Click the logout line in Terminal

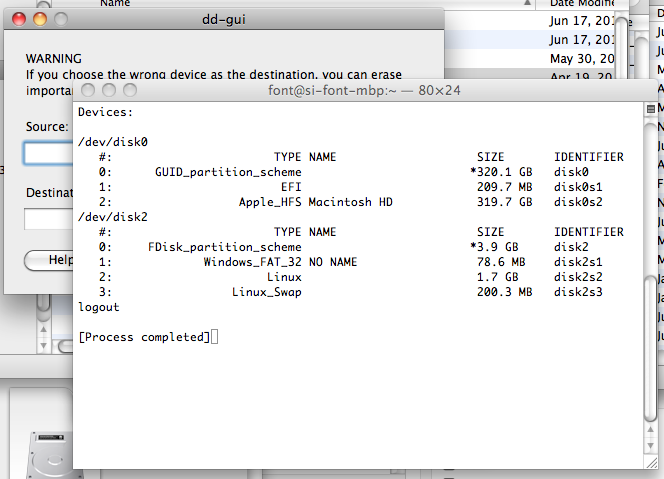[99, 307]
